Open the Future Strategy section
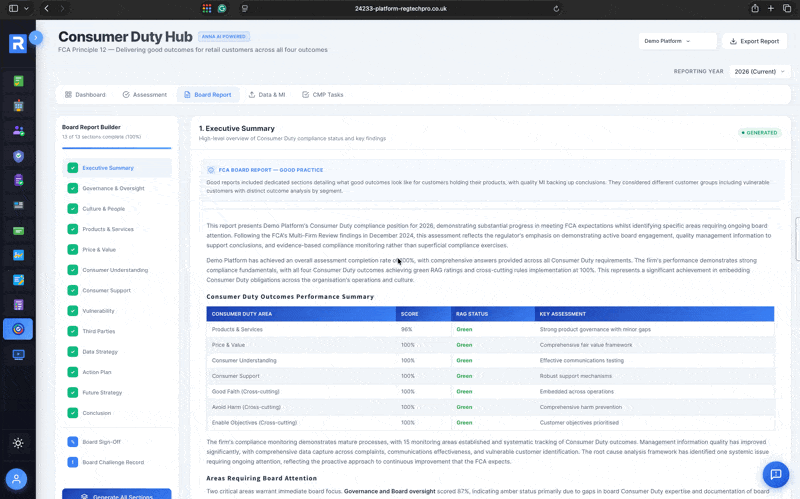This screenshot has width=800, height=499. [117, 392]
